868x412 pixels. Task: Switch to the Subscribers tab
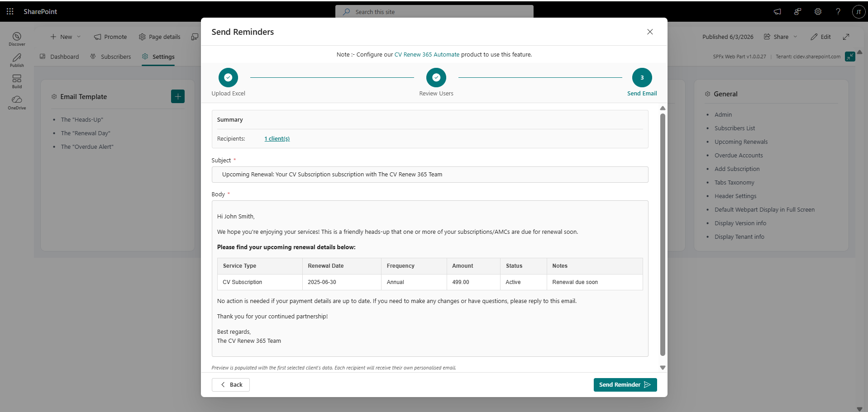coord(110,57)
